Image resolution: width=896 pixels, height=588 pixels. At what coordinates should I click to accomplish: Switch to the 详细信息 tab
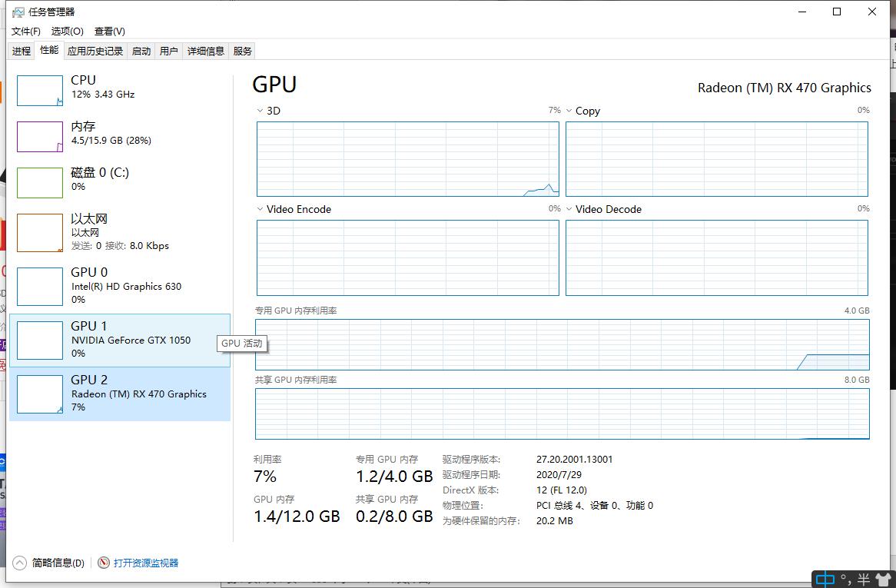206,51
